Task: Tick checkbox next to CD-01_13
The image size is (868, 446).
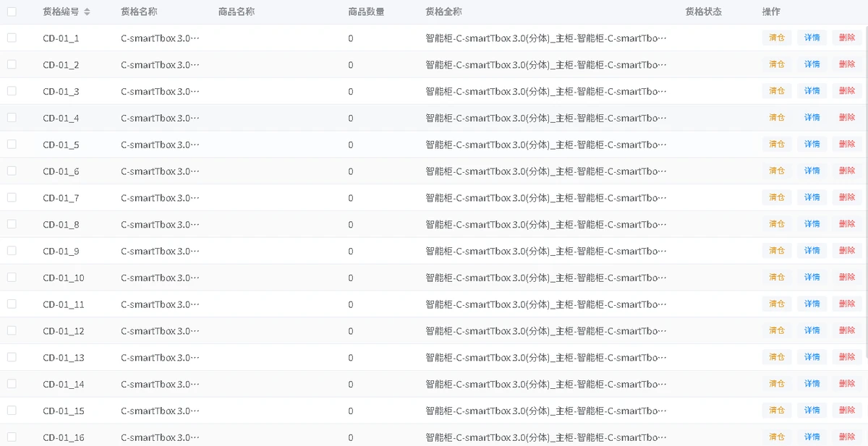Action: [12, 357]
